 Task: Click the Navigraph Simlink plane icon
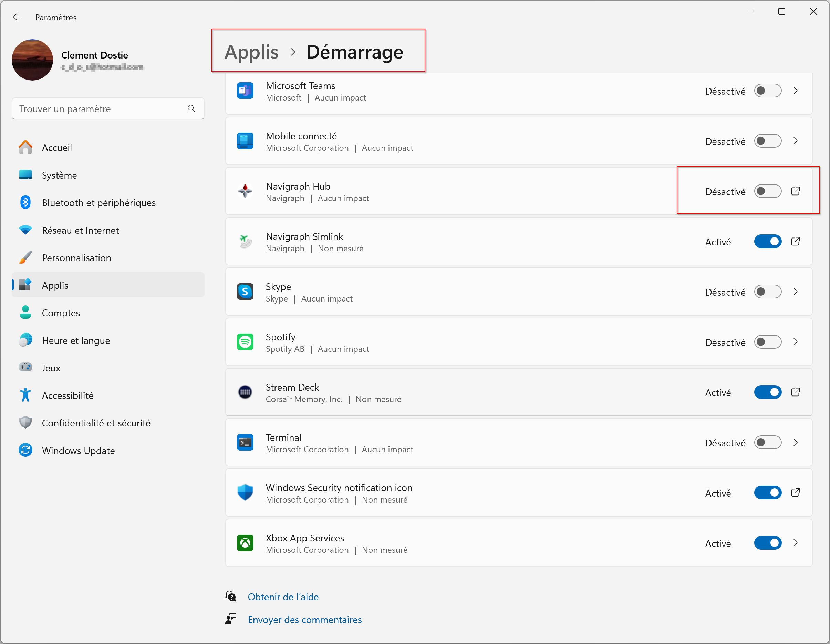pos(245,241)
